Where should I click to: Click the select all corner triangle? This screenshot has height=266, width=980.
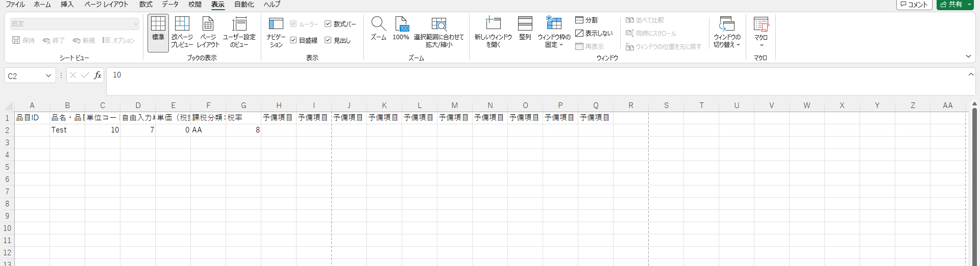[9, 106]
